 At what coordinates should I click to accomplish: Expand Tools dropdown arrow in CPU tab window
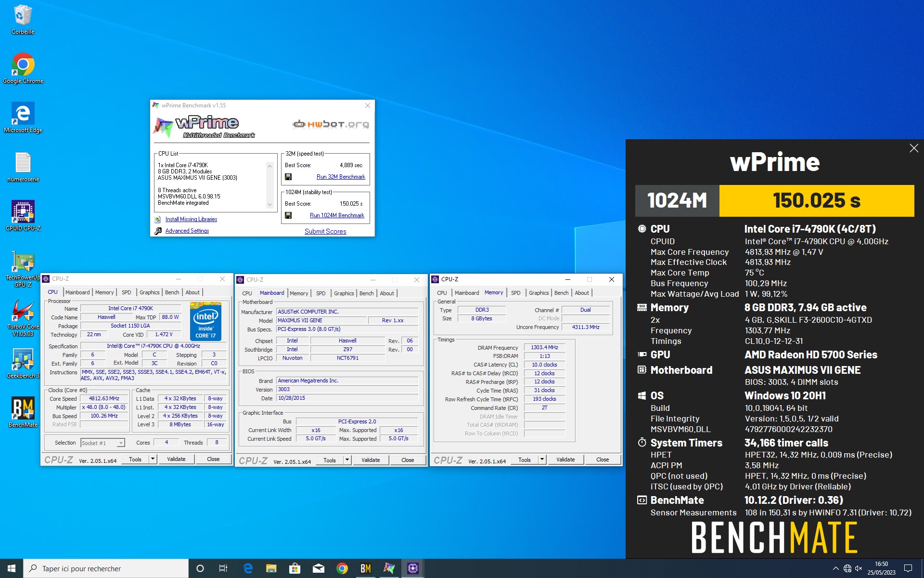pos(153,459)
